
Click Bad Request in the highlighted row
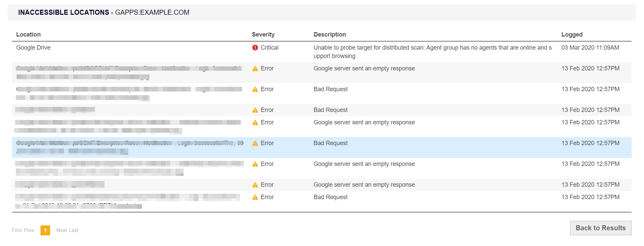(x=331, y=143)
